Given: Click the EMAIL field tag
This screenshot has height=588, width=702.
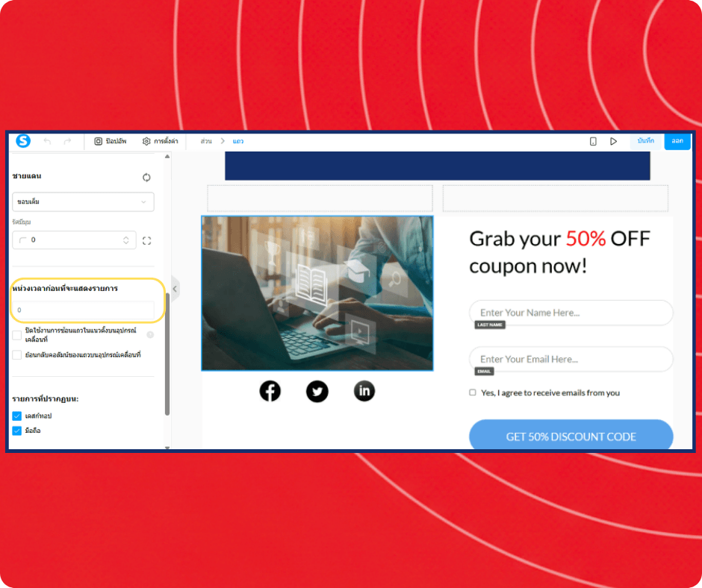Looking at the screenshot, I should pos(484,372).
